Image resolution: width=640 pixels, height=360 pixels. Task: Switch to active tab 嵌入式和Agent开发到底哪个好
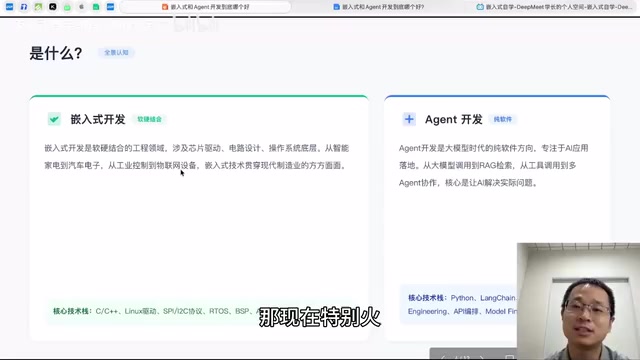(x=205, y=7)
